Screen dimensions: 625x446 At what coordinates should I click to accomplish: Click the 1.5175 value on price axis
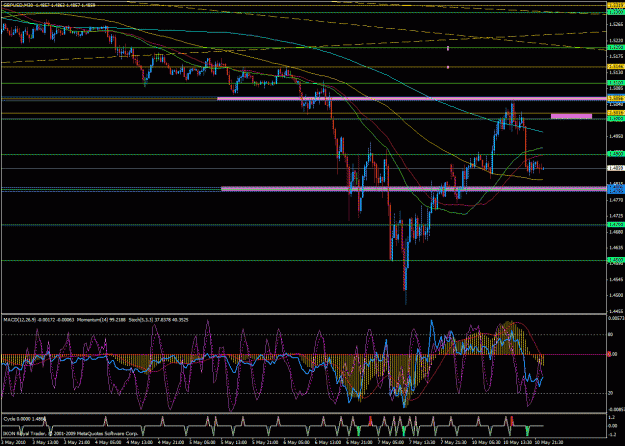point(616,57)
